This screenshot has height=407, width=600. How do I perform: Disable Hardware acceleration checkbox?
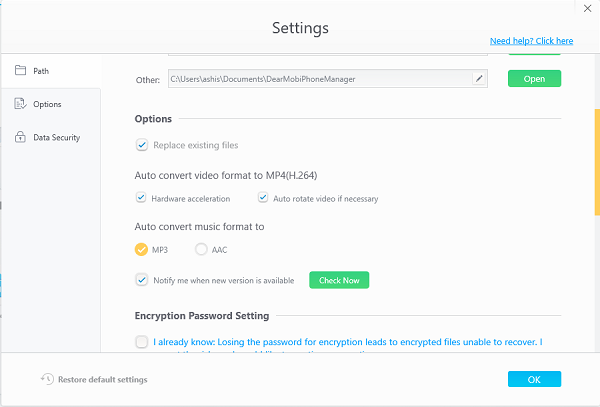pyautogui.click(x=141, y=198)
